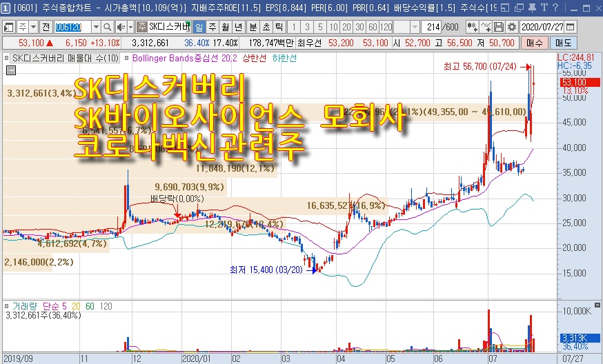This screenshot has width=603, height=364.
Task: Select the yearly '년' chart period
Action: point(239,27)
